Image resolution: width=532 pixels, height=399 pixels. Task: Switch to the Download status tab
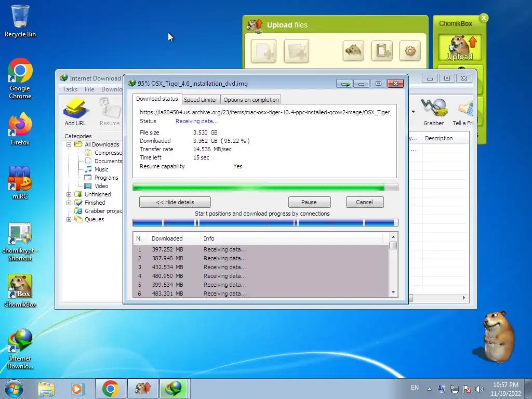(157, 99)
